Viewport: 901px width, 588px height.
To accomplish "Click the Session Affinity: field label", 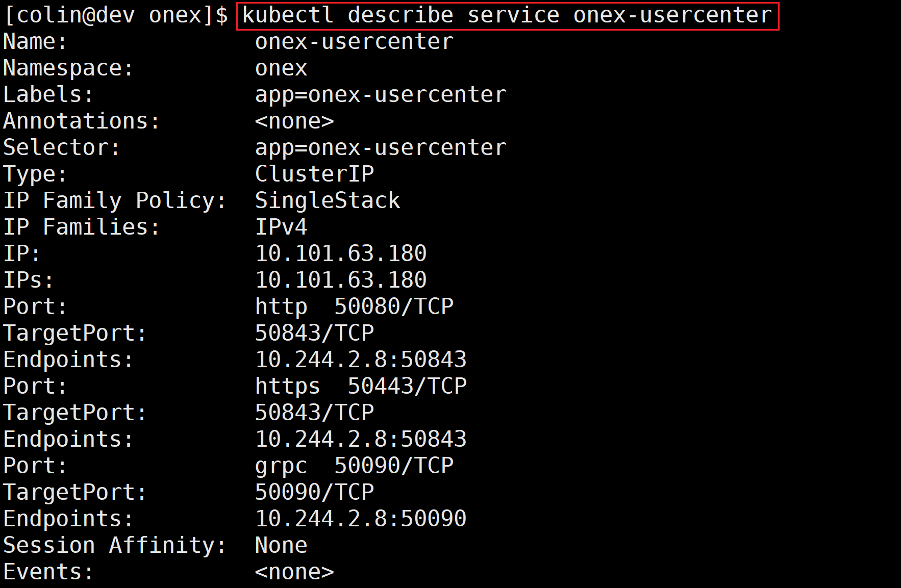I will (115, 546).
